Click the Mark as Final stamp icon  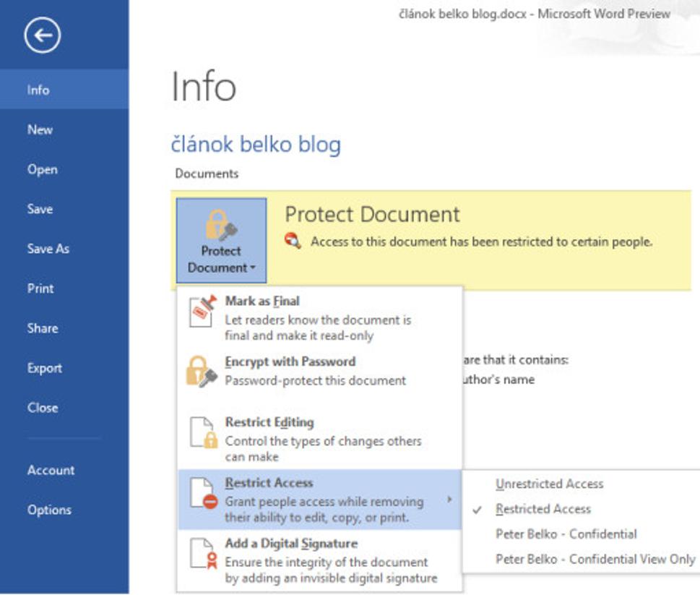click(203, 311)
